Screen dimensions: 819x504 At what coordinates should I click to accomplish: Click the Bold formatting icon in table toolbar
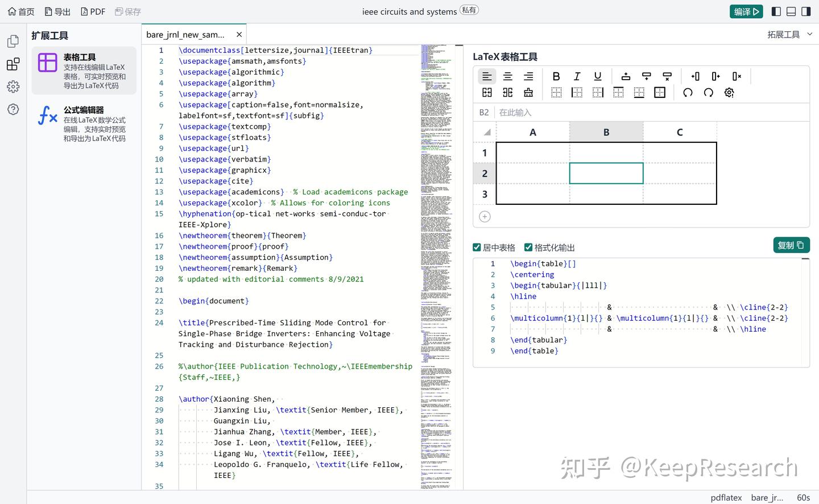tap(556, 76)
